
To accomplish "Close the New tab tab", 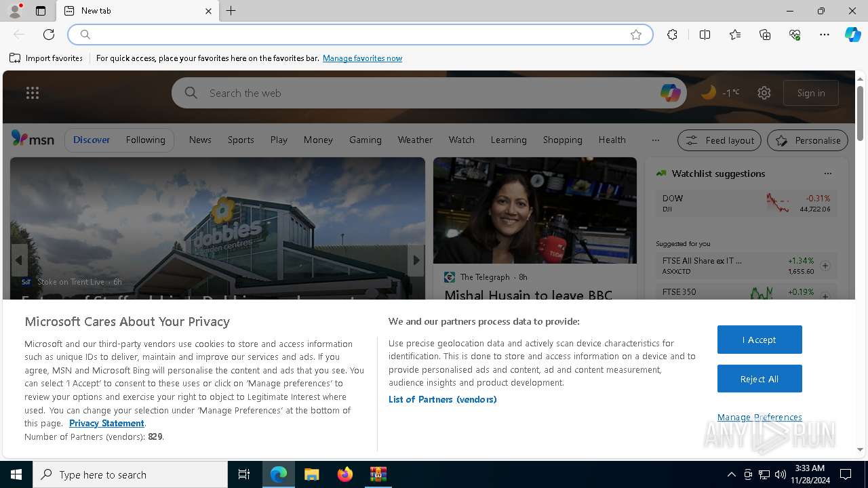I will [x=208, y=11].
